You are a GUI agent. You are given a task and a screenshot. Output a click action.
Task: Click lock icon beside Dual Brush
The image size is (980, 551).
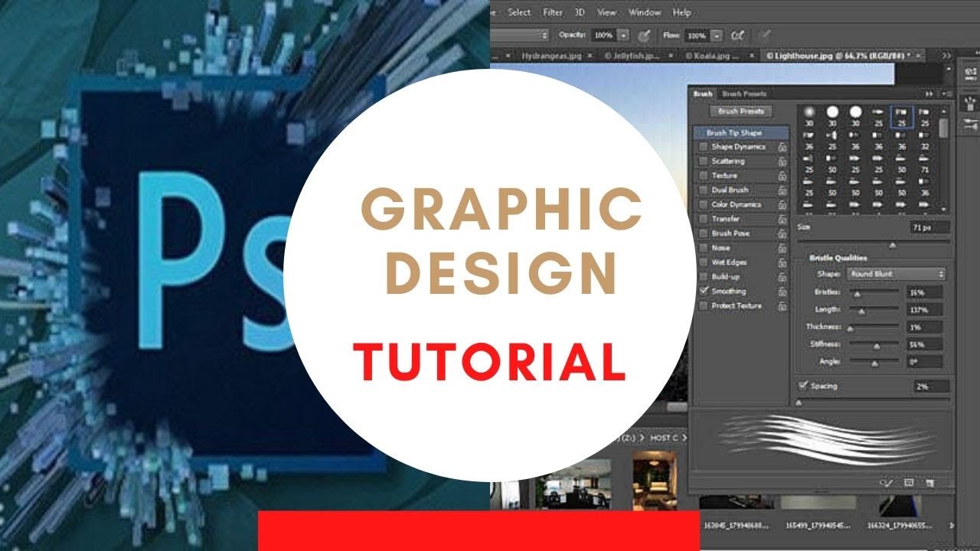pos(782,190)
